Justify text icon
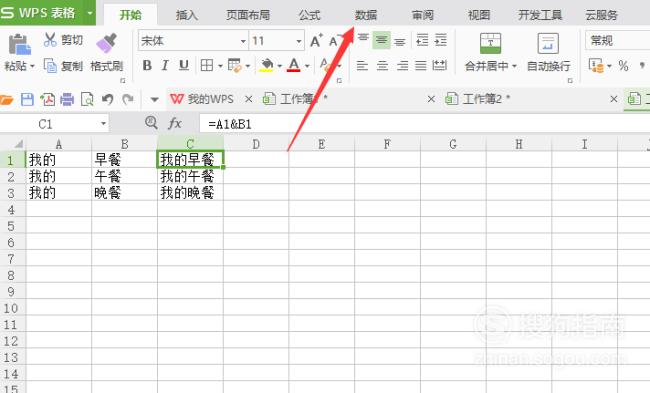This screenshot has width=650, height=393. tap(421, 66)
